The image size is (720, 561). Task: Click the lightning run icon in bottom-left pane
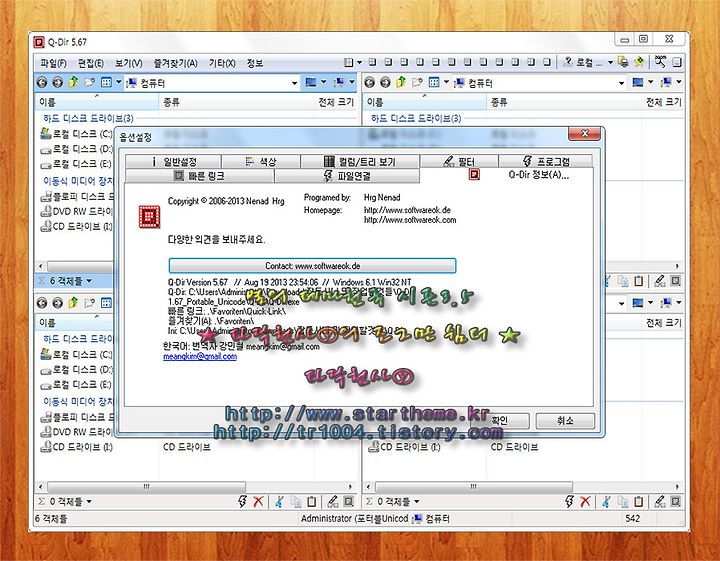tap(242, 502)
